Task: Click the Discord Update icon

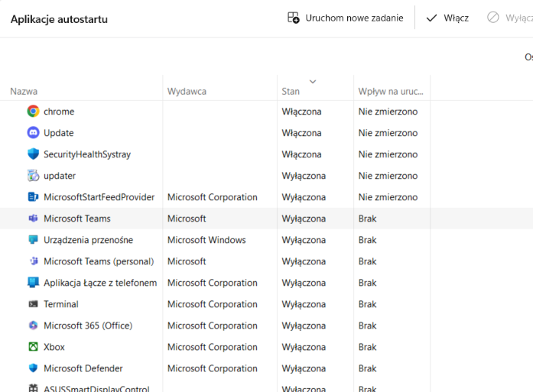Action: (33, 133)
